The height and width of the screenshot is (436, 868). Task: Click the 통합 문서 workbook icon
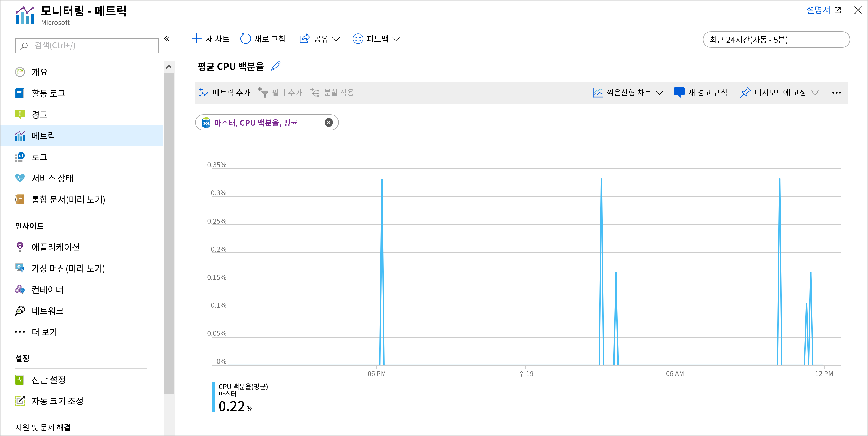tap(20, 199)
